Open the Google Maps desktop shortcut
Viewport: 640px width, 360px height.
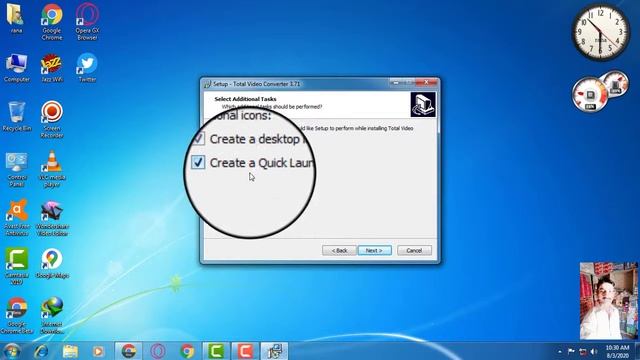click(52, 264)
